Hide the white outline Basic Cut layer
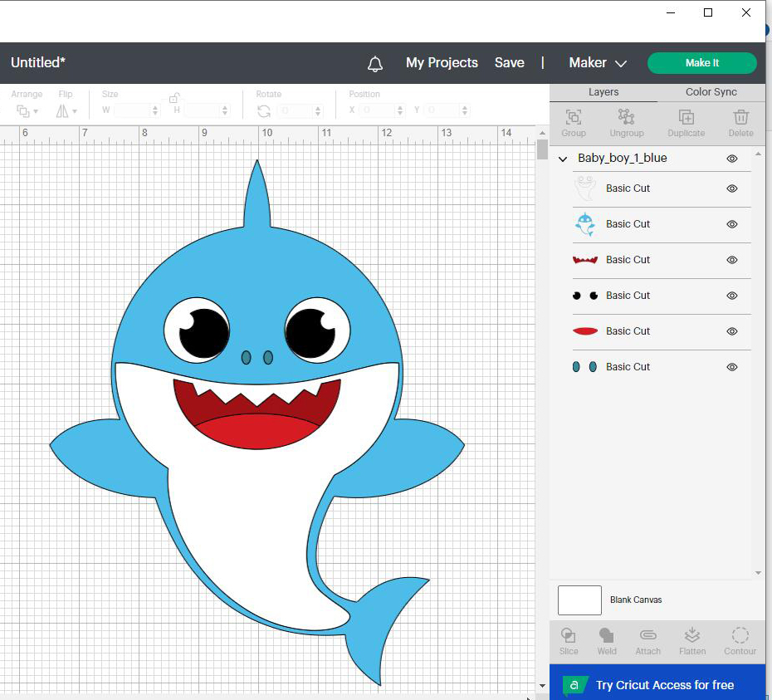 (x=732, y=188)
